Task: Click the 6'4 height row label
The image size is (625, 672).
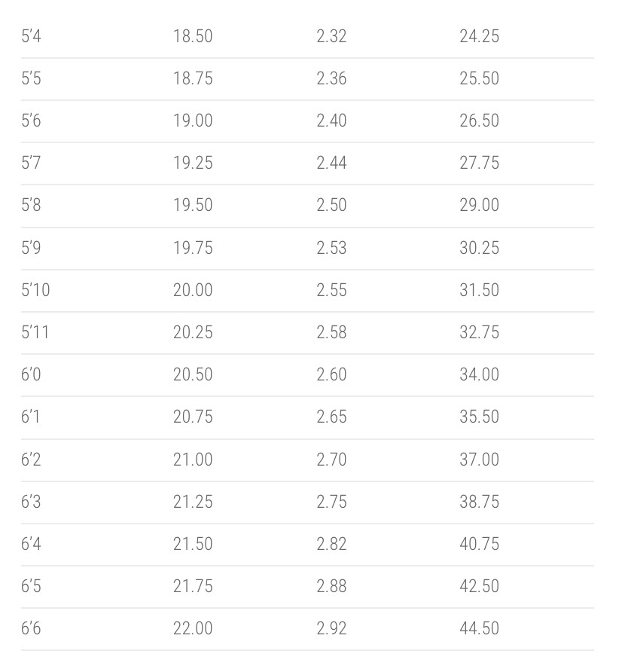Action: [x=31, y=544]
